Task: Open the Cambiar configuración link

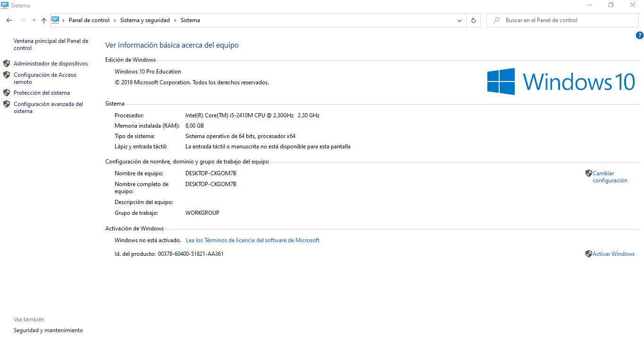Action: 610,177
